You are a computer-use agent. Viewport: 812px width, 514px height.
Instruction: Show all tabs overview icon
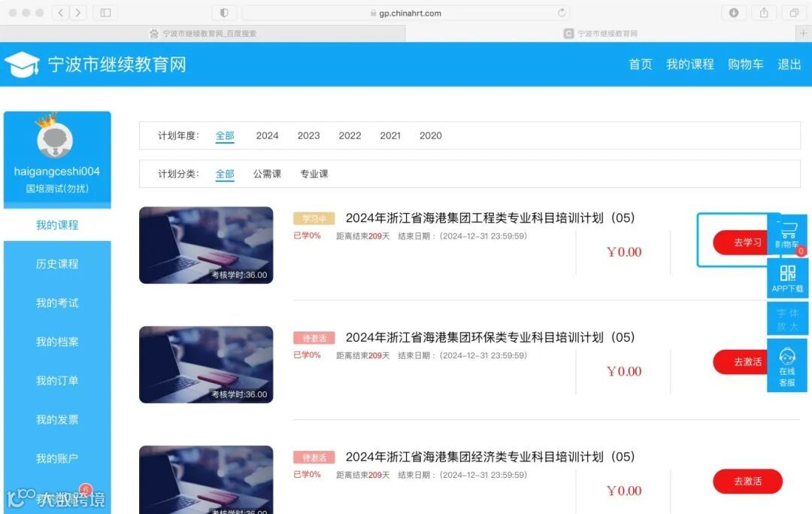[794, 13]
